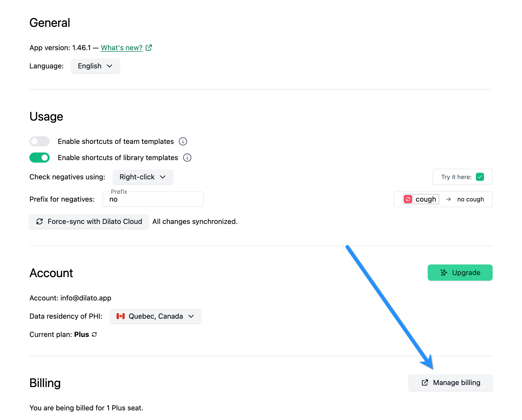Click the prohibition icon on the cough badge
Image resolution: width=522 pixels, height=420 pixels.
tap(408, 199)
